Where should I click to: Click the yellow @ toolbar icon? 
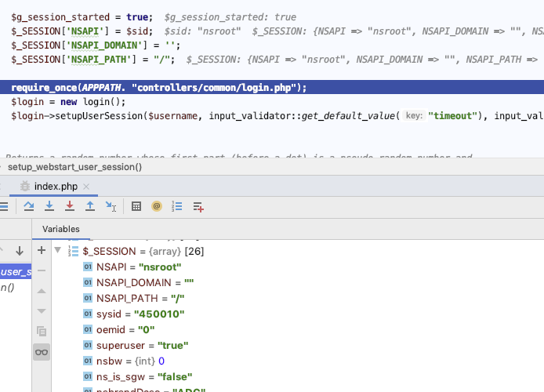click(157, 207)
